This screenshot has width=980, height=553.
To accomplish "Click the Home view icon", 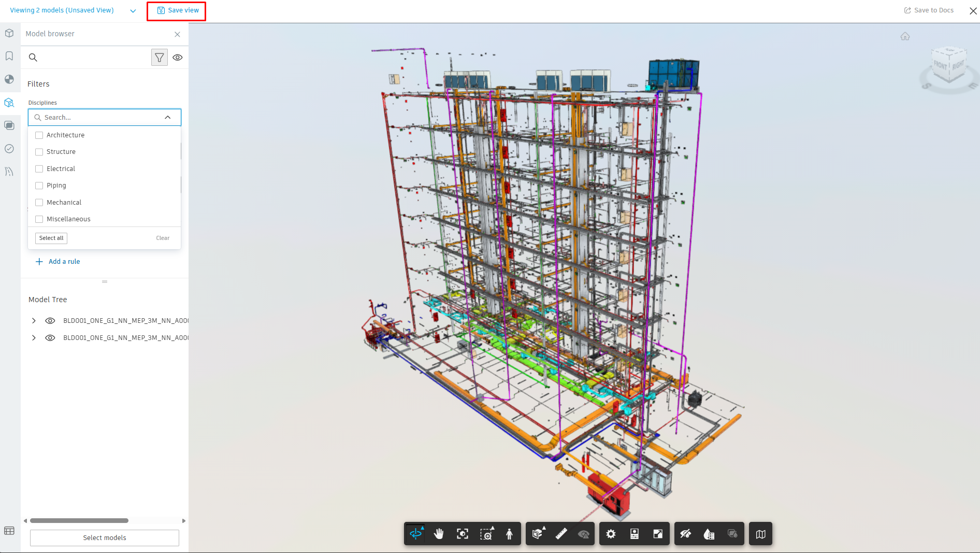I will coord(905,36).
